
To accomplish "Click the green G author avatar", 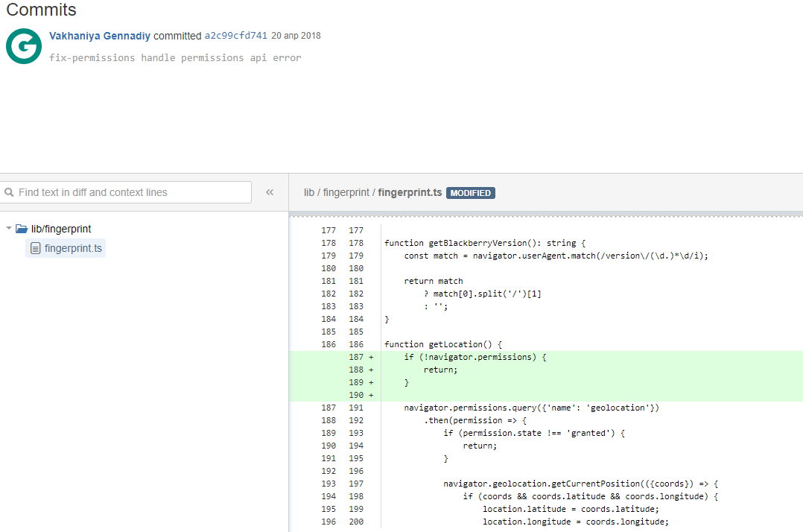I will tap(24, 46).
